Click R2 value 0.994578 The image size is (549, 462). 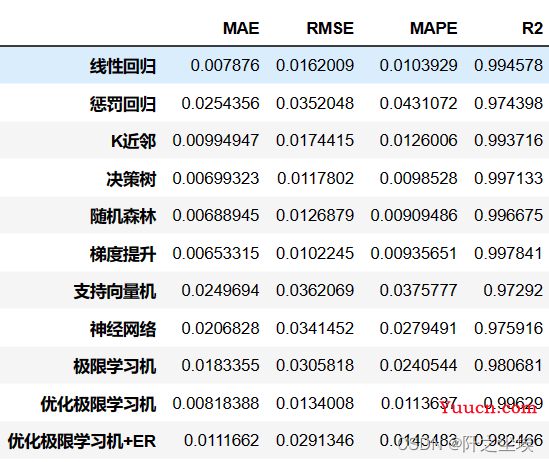(508, 65)
